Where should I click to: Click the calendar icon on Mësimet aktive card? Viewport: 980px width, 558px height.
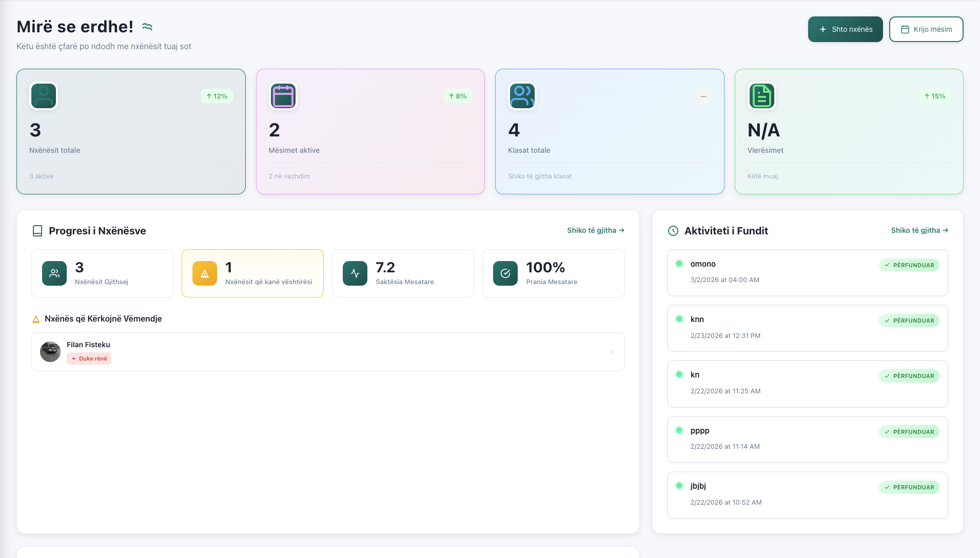[x=283, y=96]
